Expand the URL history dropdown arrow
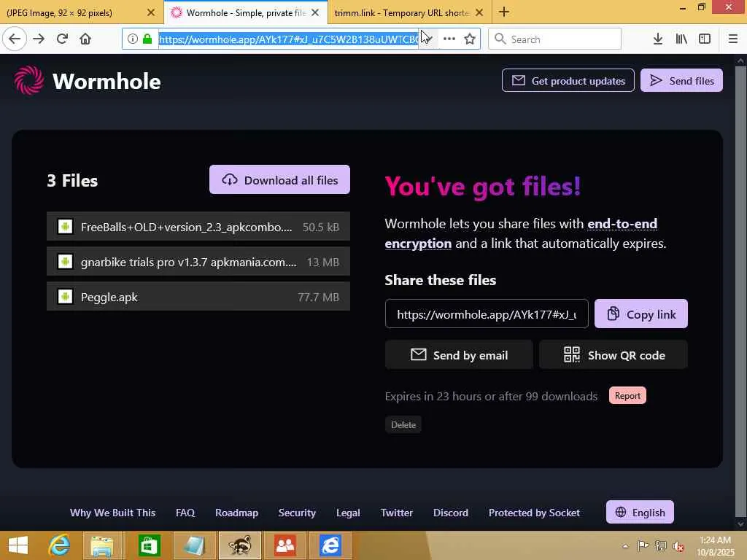 pyautogui.click(x=429, y=39)
